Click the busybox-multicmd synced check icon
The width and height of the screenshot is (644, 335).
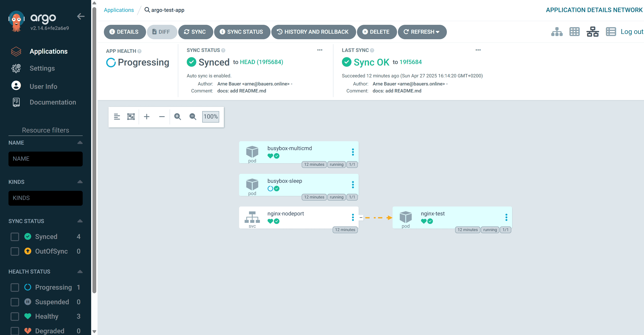pos(277,156)
